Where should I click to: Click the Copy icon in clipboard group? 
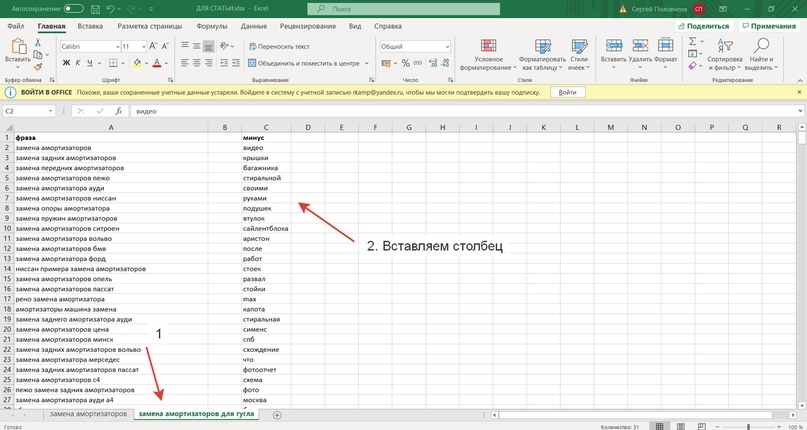pyautogui.click(x=38, y=55)
